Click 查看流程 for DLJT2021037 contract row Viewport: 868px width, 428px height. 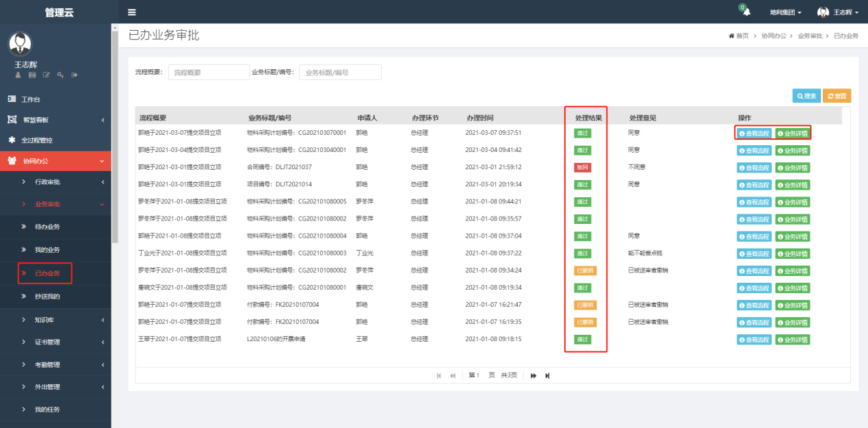[754, 167]
